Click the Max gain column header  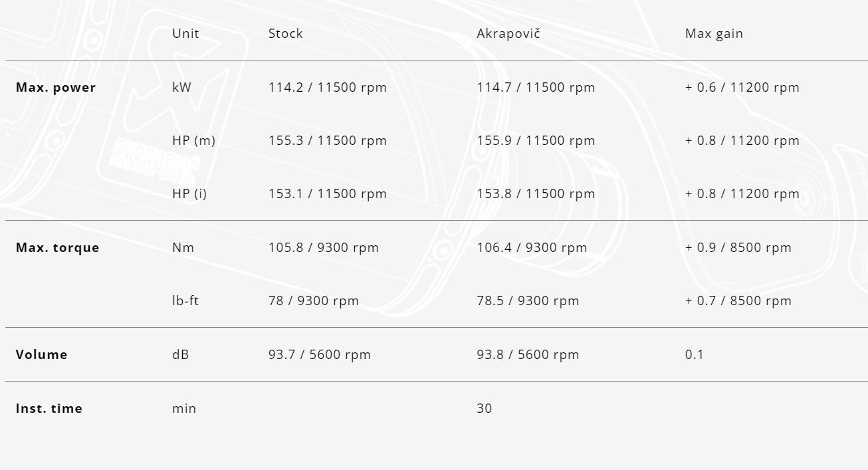pos(714,33)
